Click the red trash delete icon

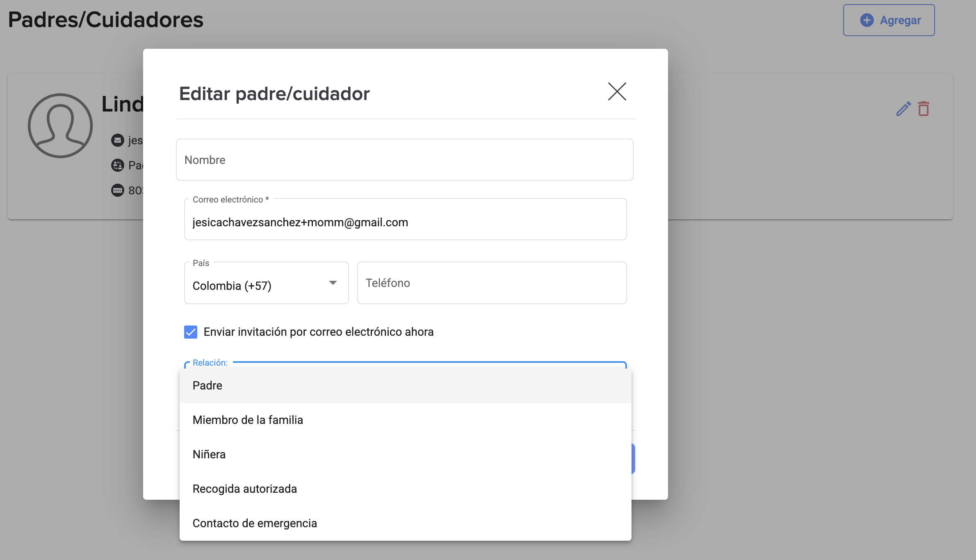tap(924, 109)
